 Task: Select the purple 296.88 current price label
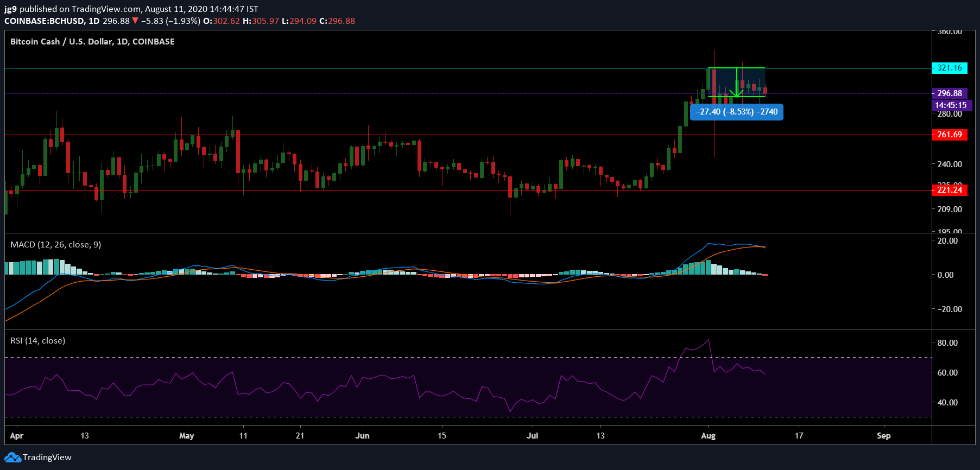[x=949, y=93]
